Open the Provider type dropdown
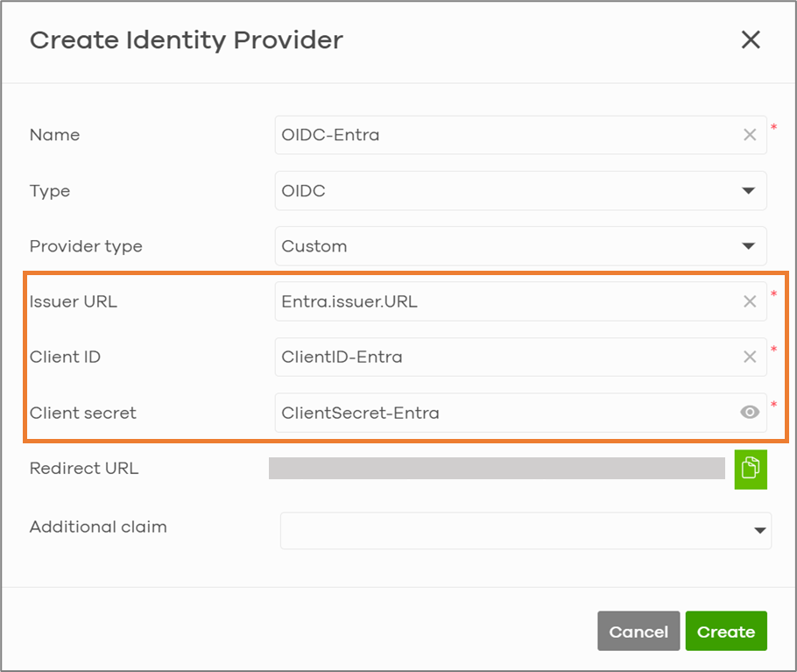The height and width of the screenshot is (672, 797). 520,246
